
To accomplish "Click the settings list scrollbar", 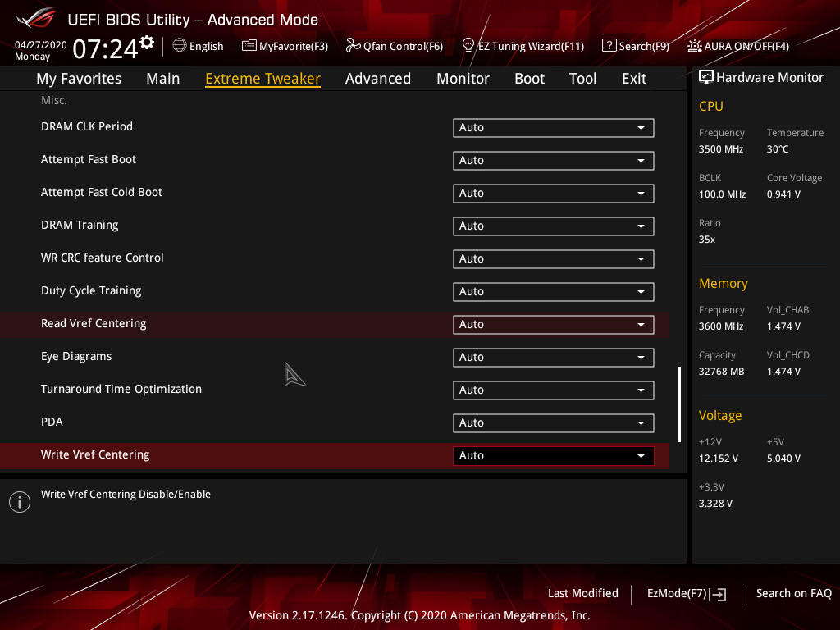I will [x=679, y=404].
